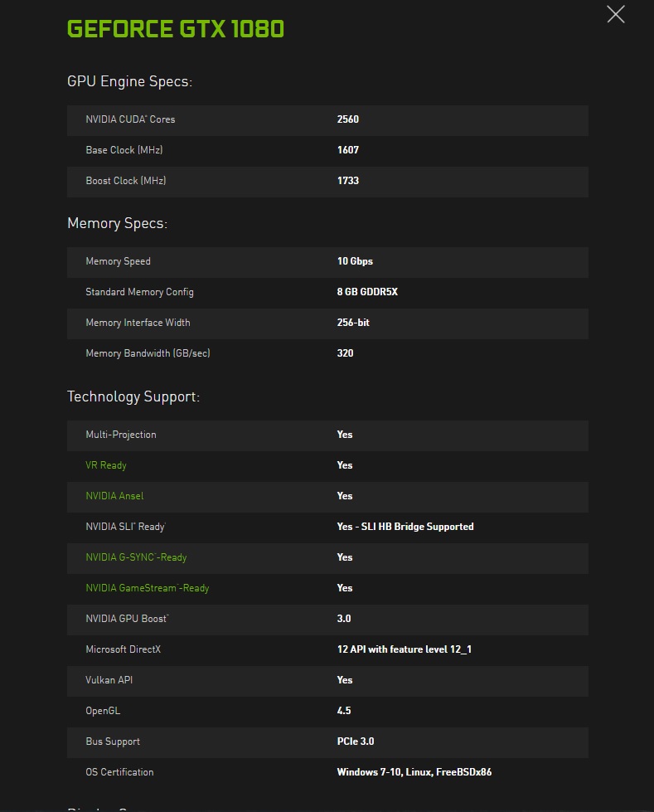Click the GEFORCE GTX 1080 title
This screenshot has width=654, height=812.
point(175,29)
